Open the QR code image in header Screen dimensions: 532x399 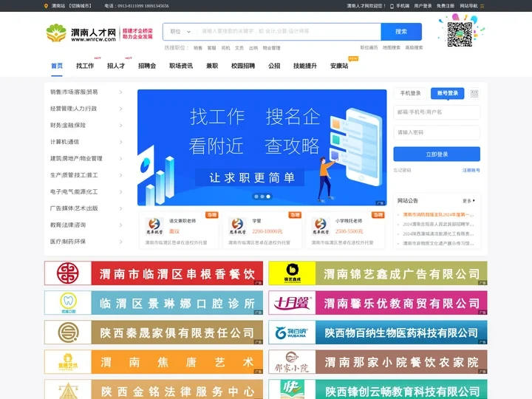click(460, 34)
